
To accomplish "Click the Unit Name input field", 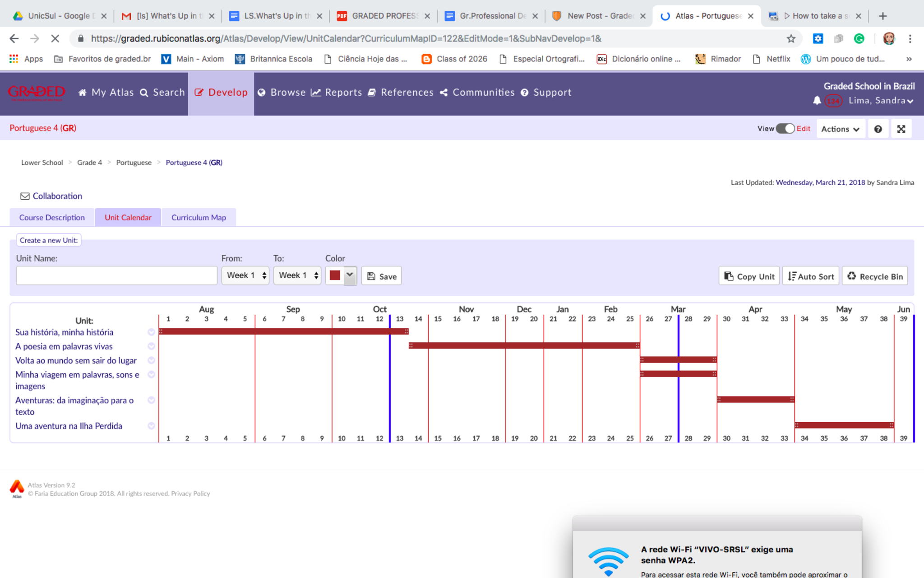I will coord(116,275).
